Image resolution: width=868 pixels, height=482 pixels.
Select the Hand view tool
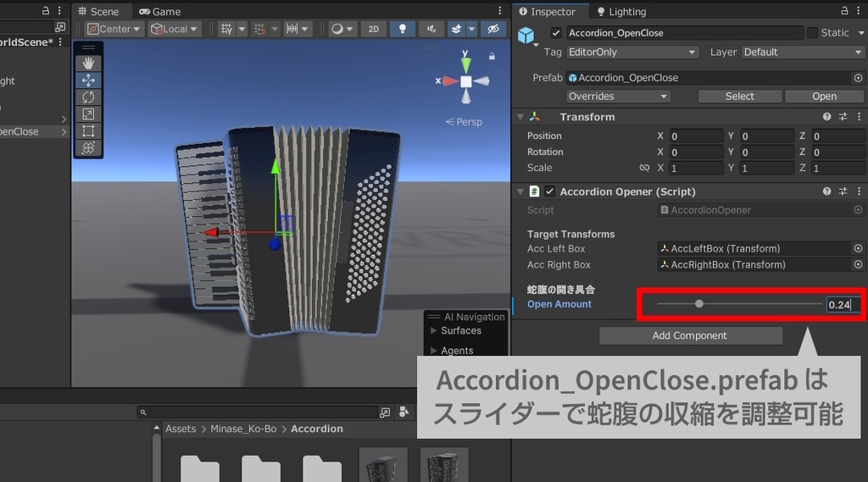[x=88, y=64]
